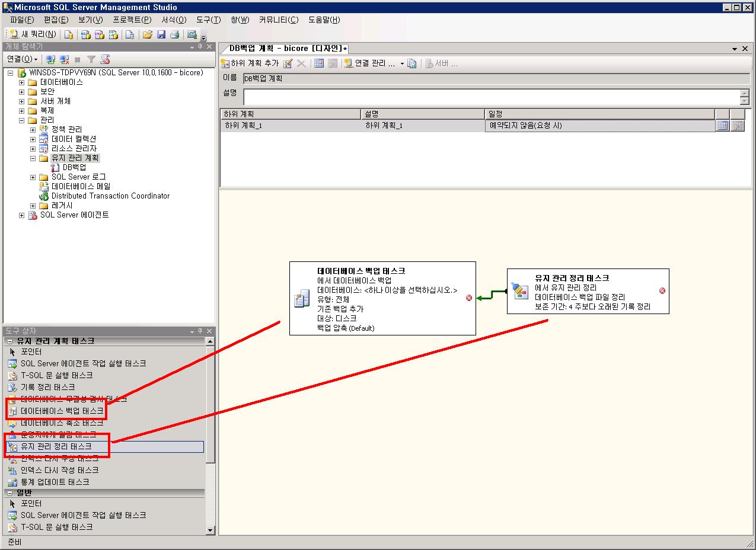Click the MDX query icon in the main toolbar
The width and height of the screenshot is (756, 550).
pos(86,34)
